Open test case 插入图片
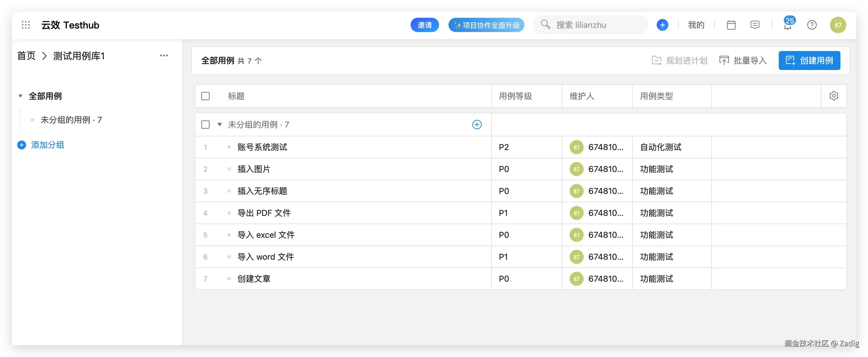Viewport: 868px width, 357px height. tap(254, 169)
